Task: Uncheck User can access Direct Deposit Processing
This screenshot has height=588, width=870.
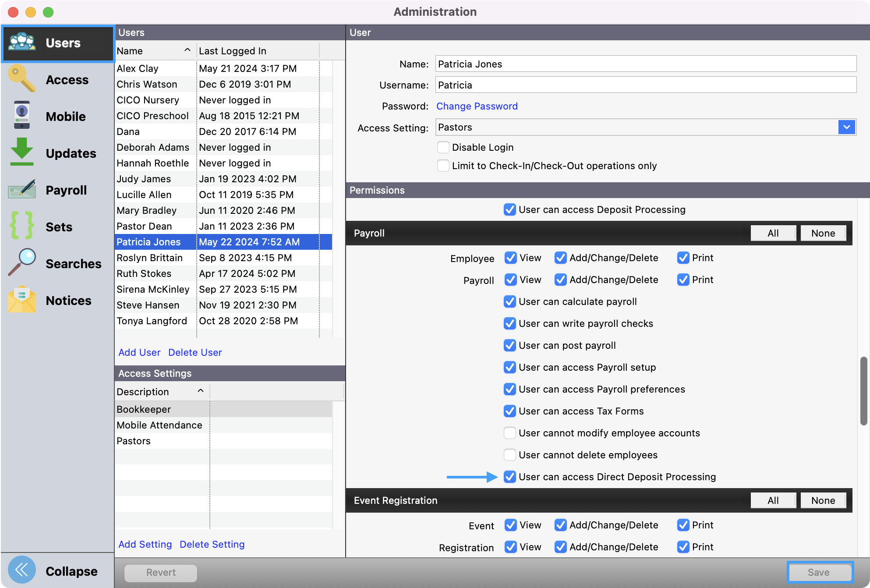Action: [x=509, y=477]
